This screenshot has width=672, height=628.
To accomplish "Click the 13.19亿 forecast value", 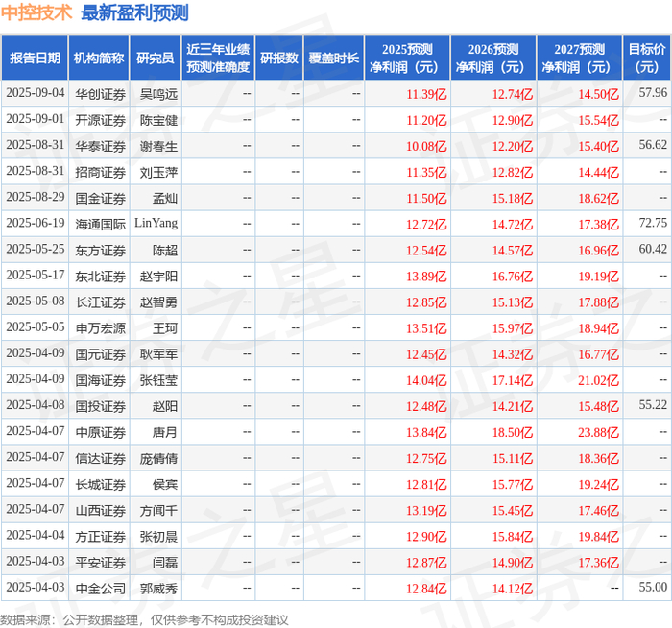I will point(426,511).
